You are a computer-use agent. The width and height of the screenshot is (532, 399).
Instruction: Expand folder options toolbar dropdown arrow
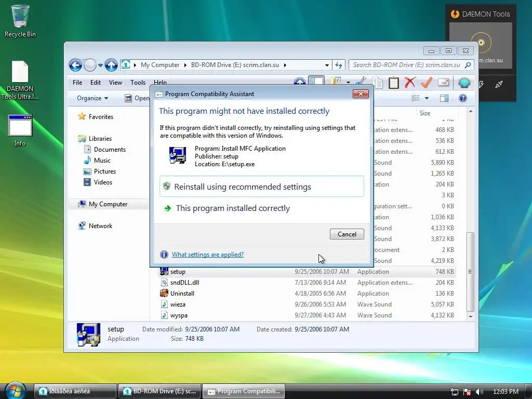click(348, 83)
